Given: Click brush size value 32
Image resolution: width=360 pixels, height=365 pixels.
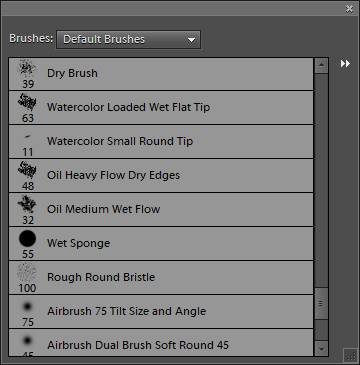Looking at the screenshot, I should (x=28, y=221).
